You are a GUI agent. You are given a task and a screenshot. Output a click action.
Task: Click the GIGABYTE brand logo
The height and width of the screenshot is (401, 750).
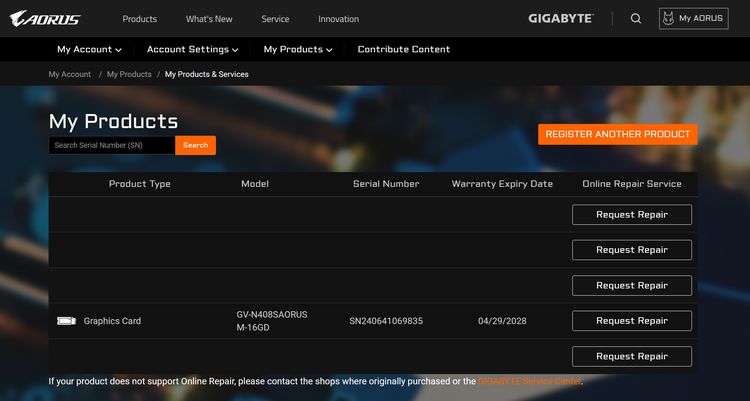click(561, 19)
